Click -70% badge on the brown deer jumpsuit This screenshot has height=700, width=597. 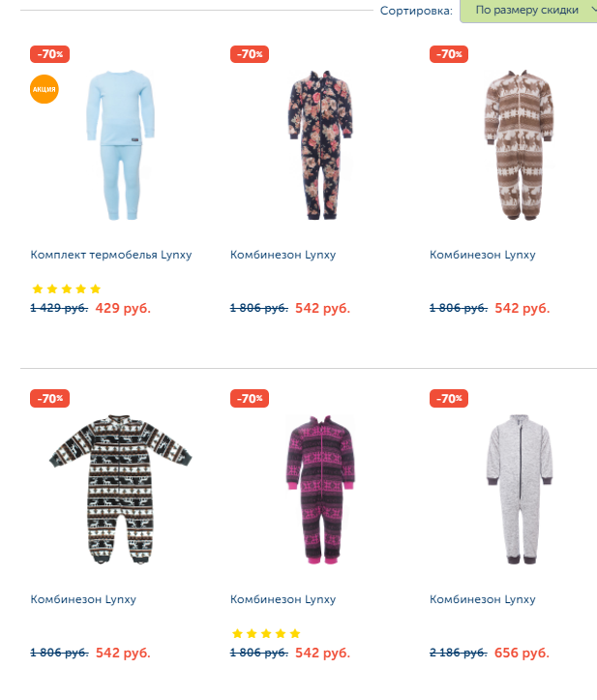tap(449, 54)
